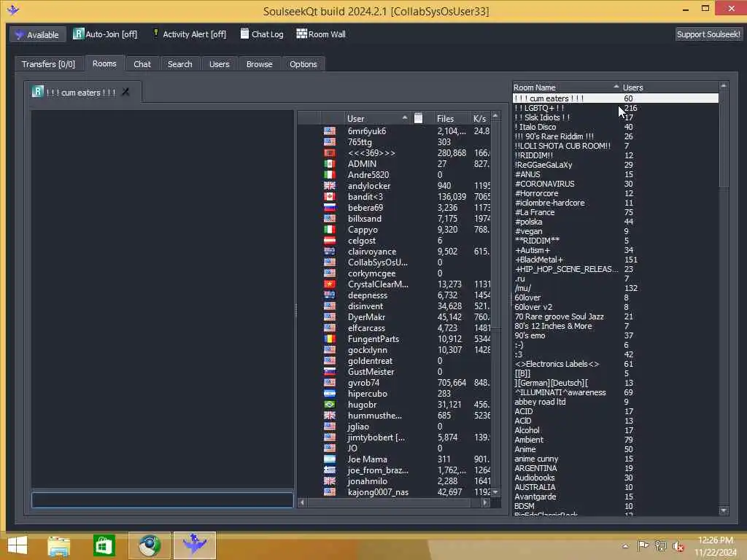Screen dimensions: 747x560
Task: Select user bebera69 in list
Action: click(365, 208)
